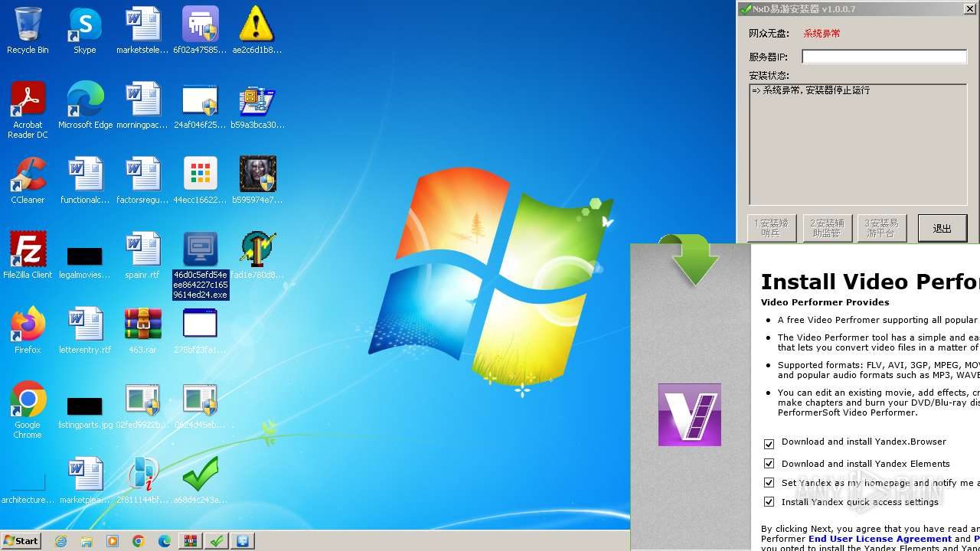Select the architecture file on desktop
The image size is (980, 551).
[28, 488]
